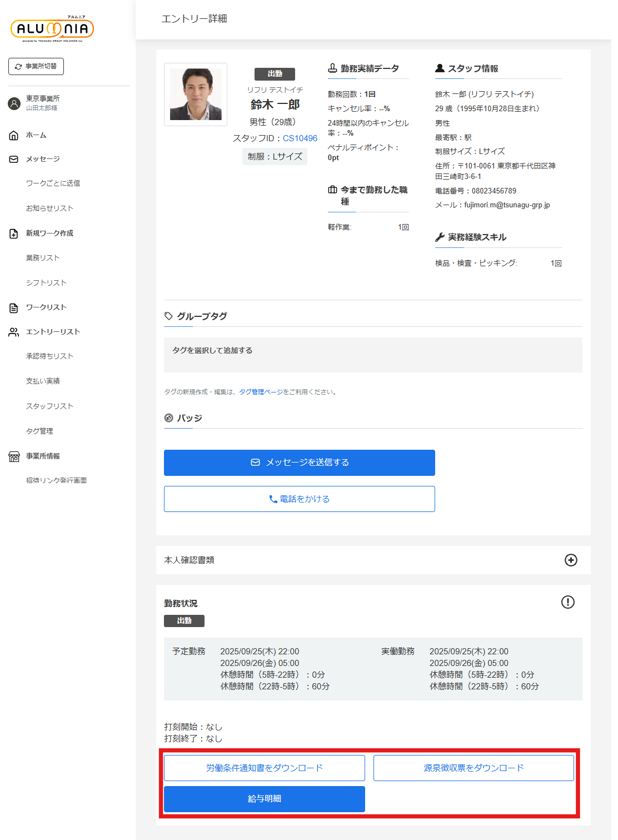
Task: Click the wrench icon beside 実務経験スキル
Action: click(440, 237)
